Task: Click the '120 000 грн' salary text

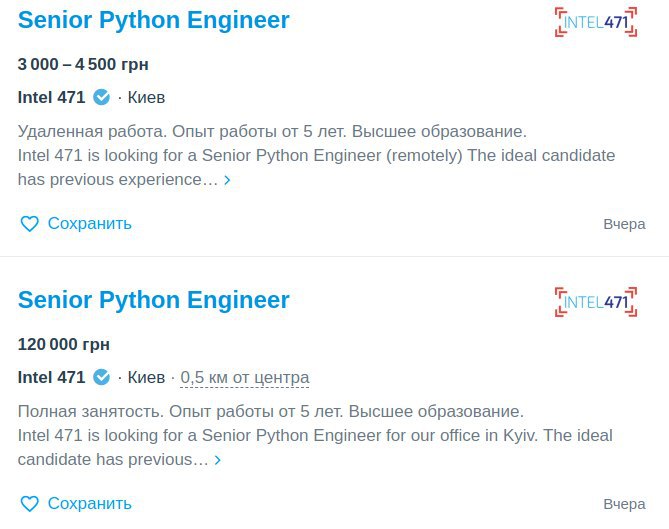Action: [x=64, y=344]
